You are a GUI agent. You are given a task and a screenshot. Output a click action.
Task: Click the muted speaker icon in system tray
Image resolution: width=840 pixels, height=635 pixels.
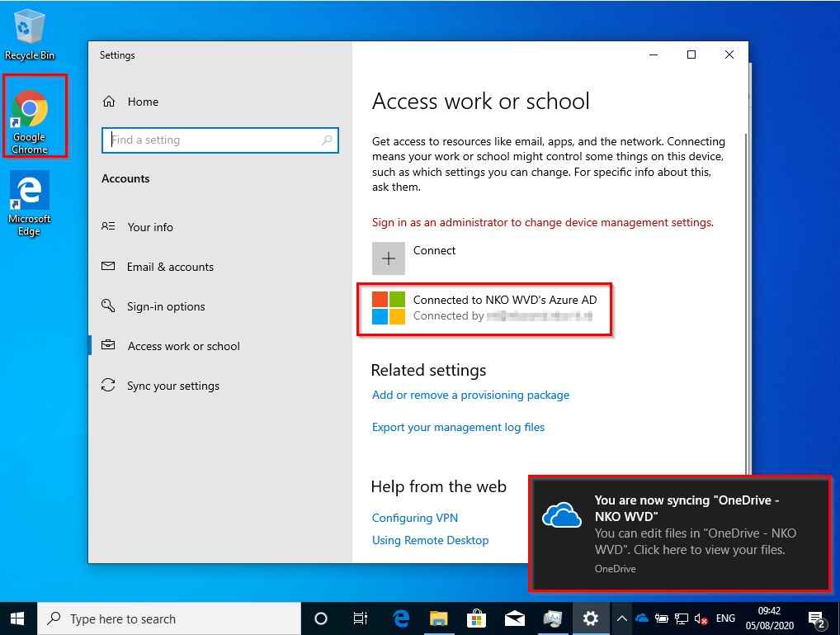click(701, 619)
